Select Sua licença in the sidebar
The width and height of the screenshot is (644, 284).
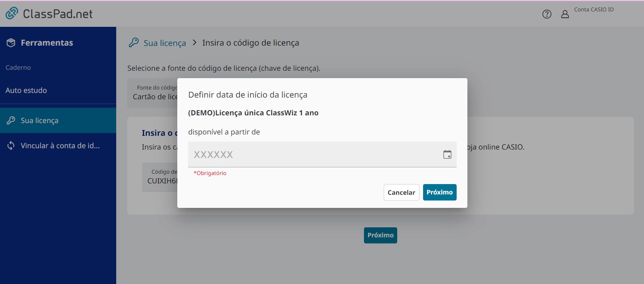pos(58,120)
